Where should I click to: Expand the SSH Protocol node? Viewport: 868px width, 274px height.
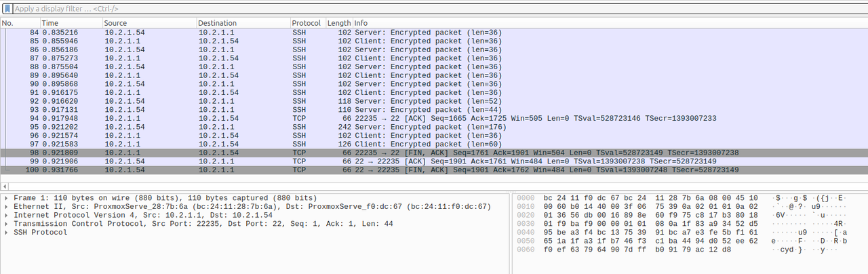pos(6,233)
